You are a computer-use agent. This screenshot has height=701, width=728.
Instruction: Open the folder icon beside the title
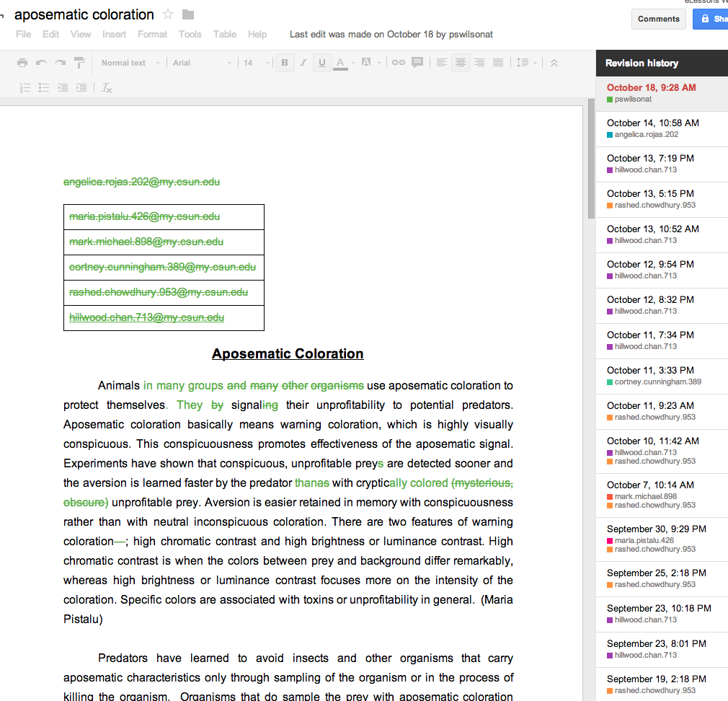(x=188, y=15)
